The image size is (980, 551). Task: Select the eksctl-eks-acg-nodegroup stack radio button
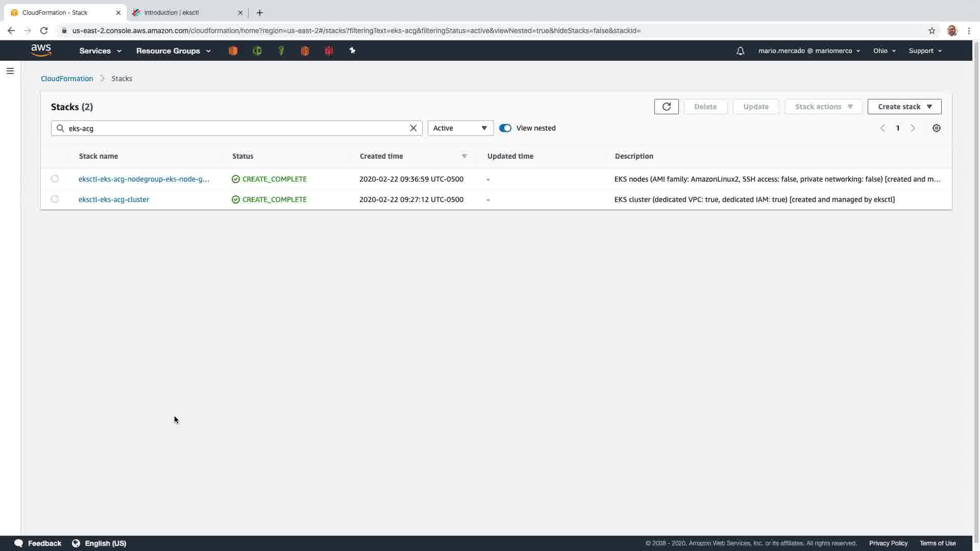coord(55,179)
